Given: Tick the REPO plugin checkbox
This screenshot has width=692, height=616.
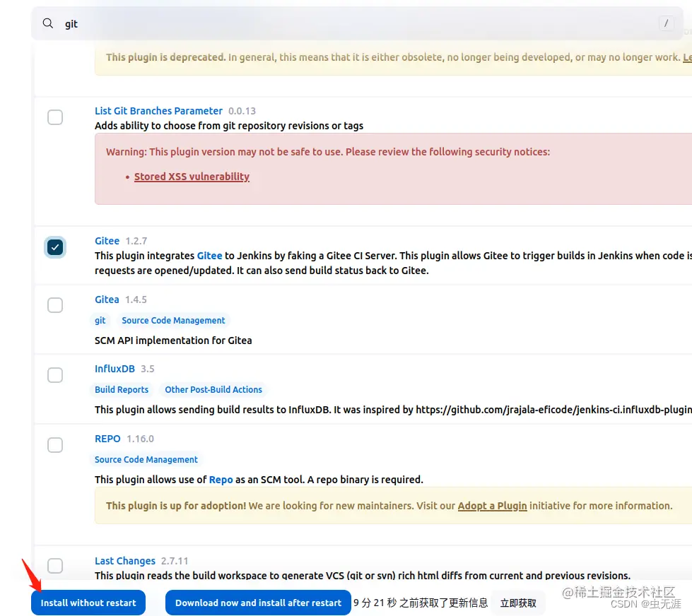Looking at the screenshot, I should [x=55, y=445].
